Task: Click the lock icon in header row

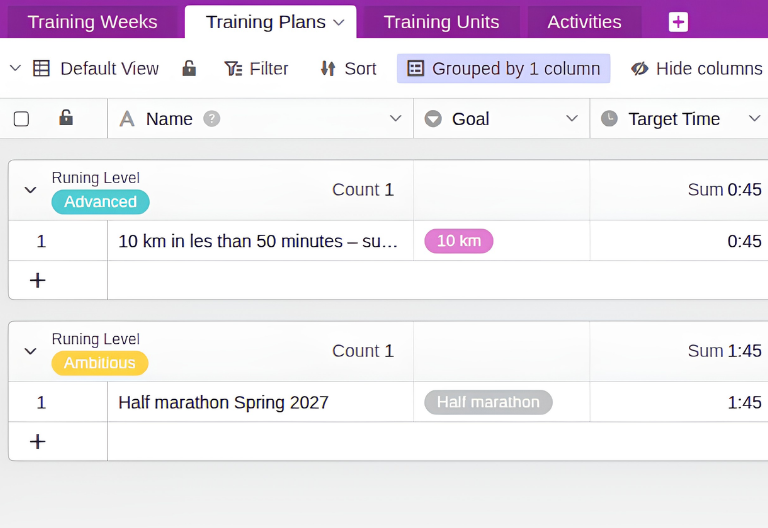Action: [66, 118]
